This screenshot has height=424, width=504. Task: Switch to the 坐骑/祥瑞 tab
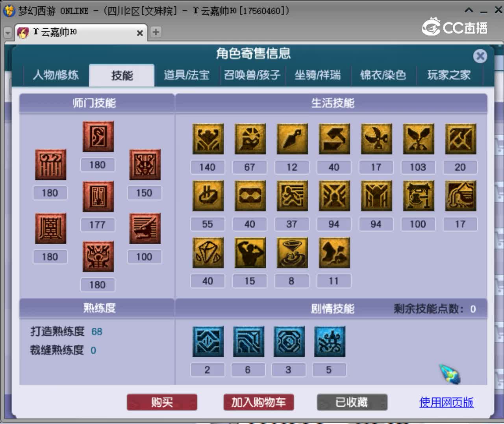(x=318, y=75)
